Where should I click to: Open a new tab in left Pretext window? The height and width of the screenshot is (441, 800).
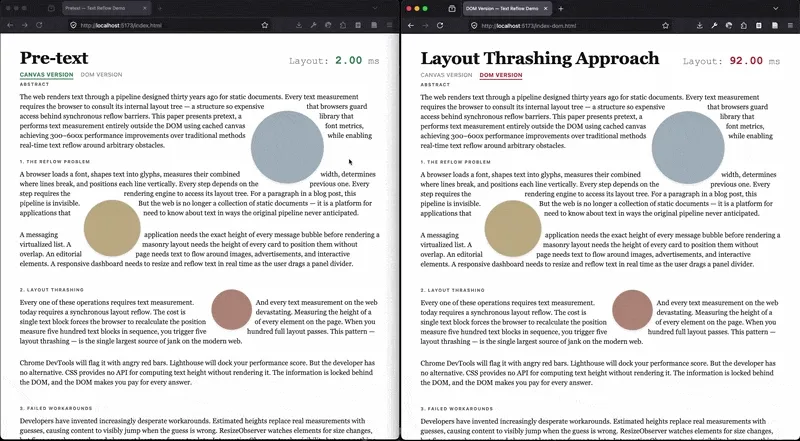tap(160, 8)
